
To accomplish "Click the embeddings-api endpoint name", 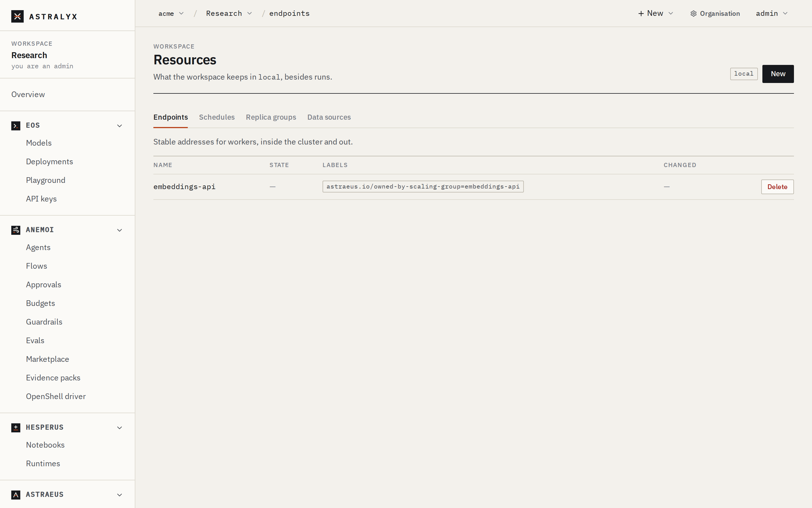I will pos(184,187).
